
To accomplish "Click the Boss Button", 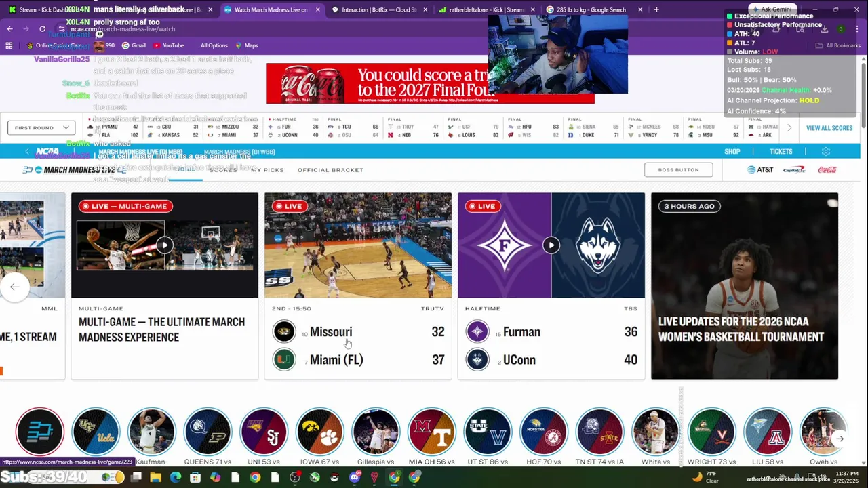I will (x=678, y=169).
